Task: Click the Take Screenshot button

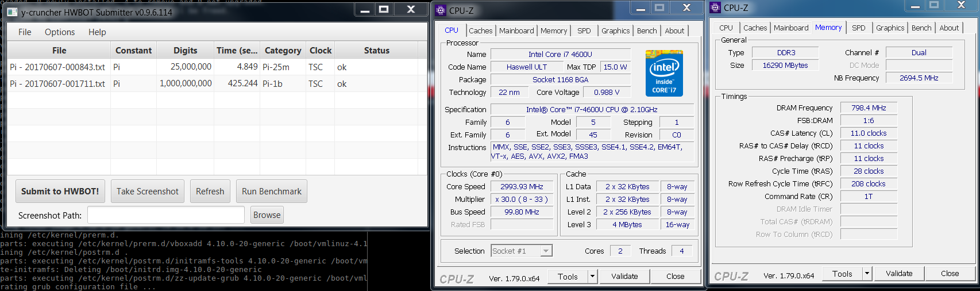Action: point(148,192)
